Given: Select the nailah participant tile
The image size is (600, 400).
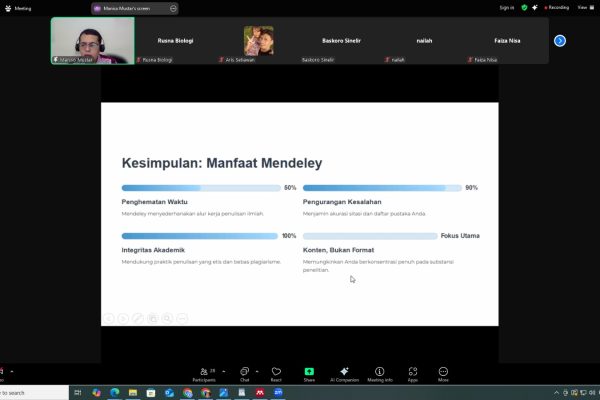Looking at the screenshot, I should pyautogui.click(x=424, y=41).
